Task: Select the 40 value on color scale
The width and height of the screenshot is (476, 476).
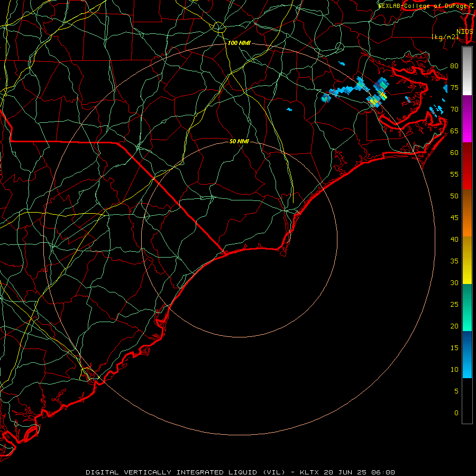Action: [454, 240]
